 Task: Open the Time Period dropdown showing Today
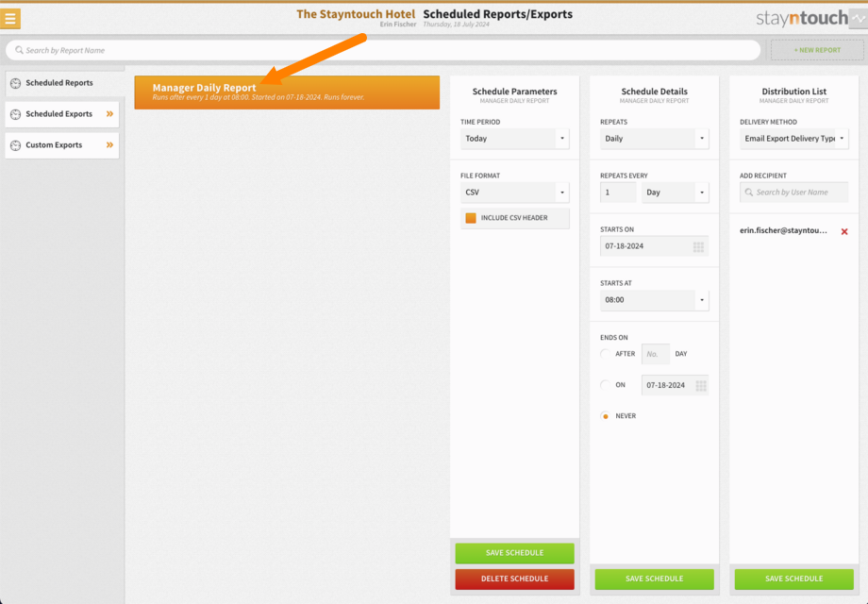pyautogui.click(x=514, y=139)
